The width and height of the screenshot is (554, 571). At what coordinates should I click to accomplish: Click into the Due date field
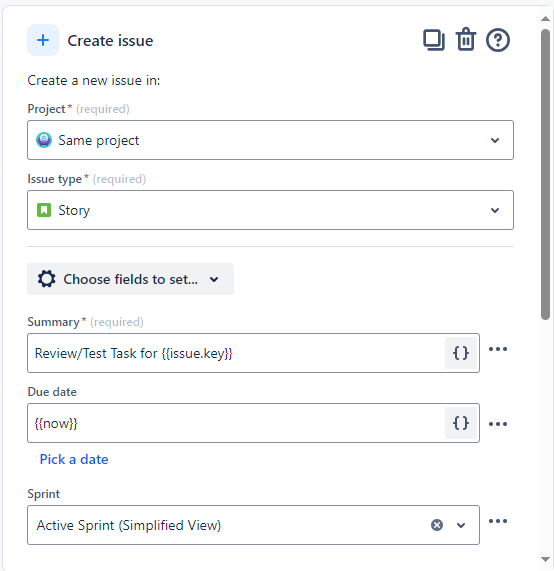(236, 423)
